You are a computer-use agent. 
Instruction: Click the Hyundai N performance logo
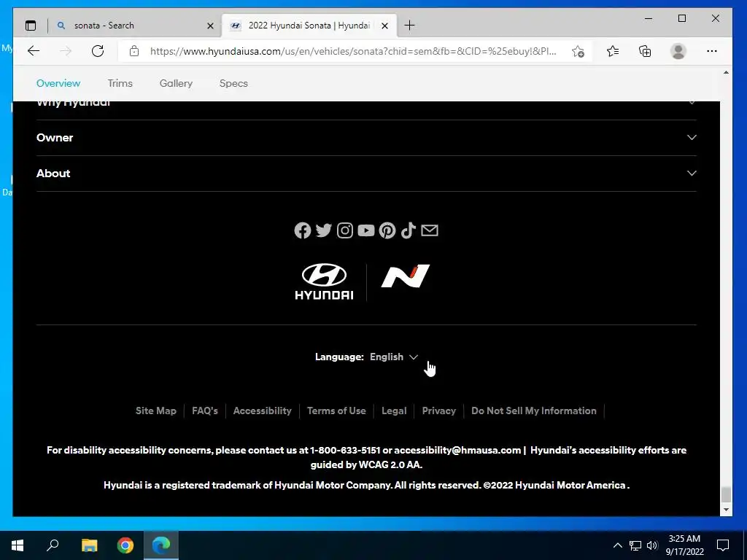[x=405, y=276]
